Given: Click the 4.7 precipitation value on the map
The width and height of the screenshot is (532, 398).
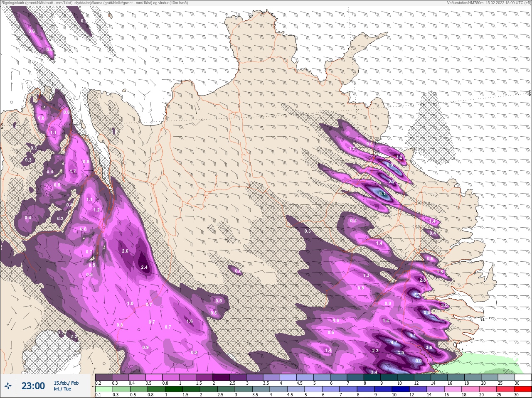Looking at the screenshot, I should tap(394, 343).
